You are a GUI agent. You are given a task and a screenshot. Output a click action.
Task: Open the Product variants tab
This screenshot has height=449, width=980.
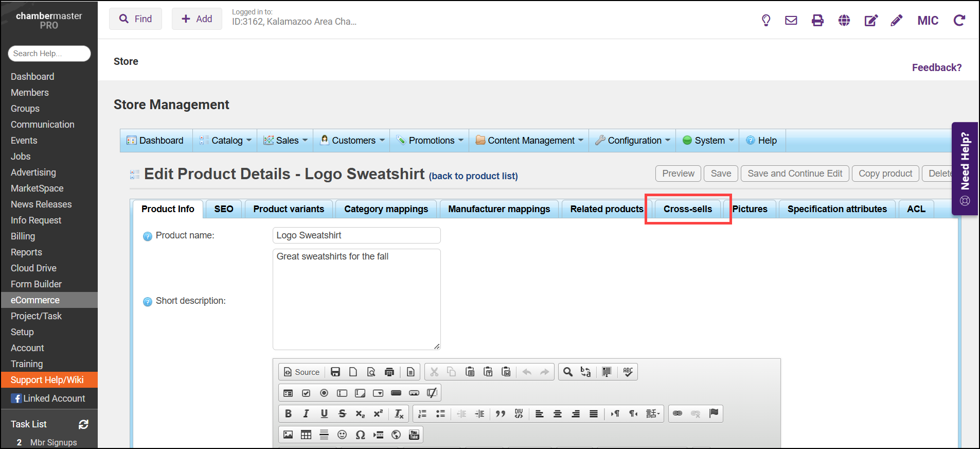(289, 209)
